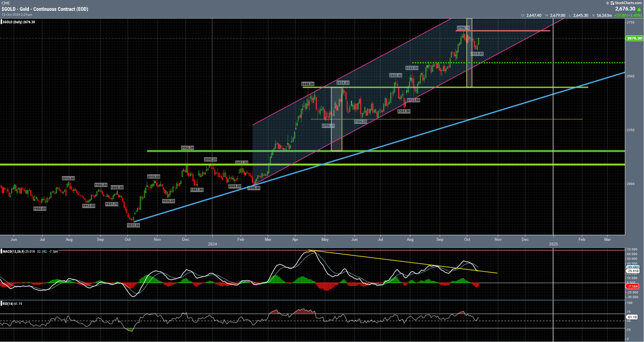644x342 pixels.
Task: Click the 2098.20 high label
Action: [210, 160]
